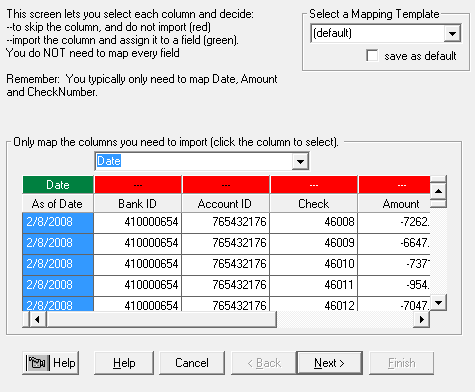Click Bank ID cell in the 46010 row
Viewport: 475px width, 392px height.
point(138,264)
